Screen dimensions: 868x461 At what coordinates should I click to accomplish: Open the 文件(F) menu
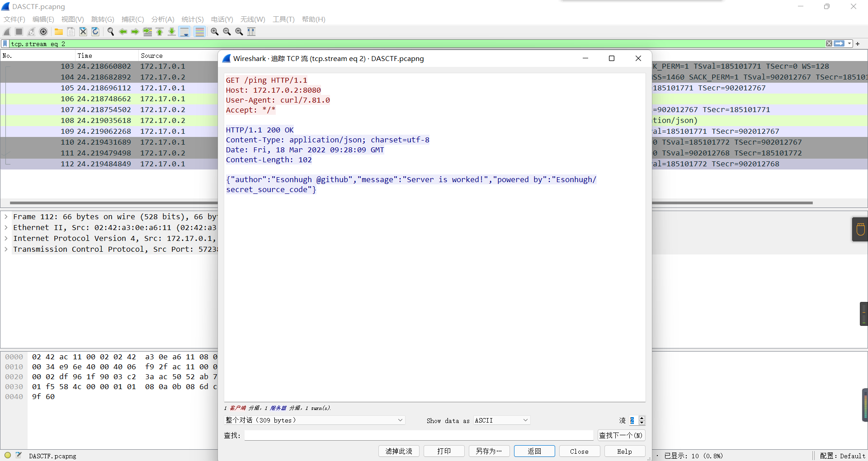coord(14,19)
